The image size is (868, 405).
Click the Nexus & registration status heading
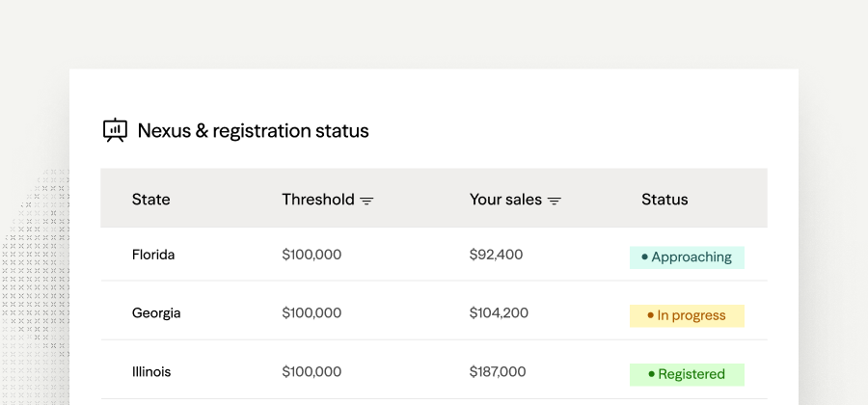tap(253, 131)
